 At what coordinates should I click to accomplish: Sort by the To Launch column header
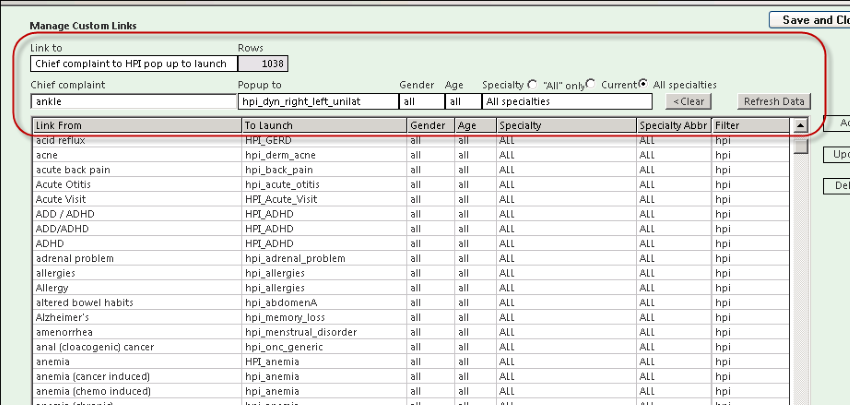coord(325,126)
